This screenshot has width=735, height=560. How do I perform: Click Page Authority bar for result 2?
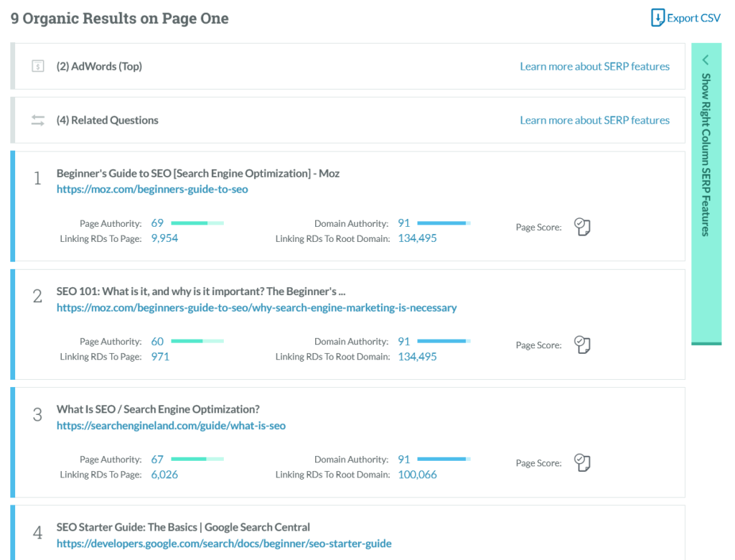197,341
